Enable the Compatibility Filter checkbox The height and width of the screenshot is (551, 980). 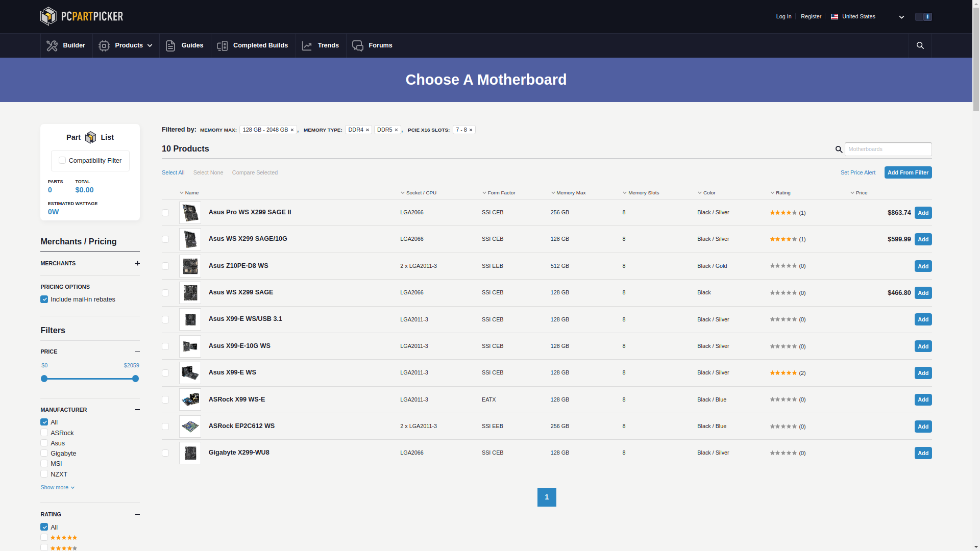62,160
